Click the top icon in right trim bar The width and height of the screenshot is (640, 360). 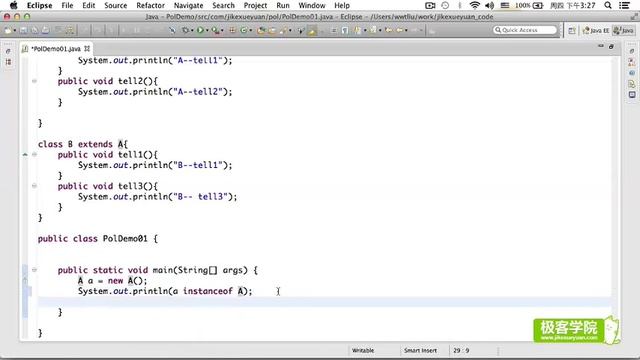(632, 51)
